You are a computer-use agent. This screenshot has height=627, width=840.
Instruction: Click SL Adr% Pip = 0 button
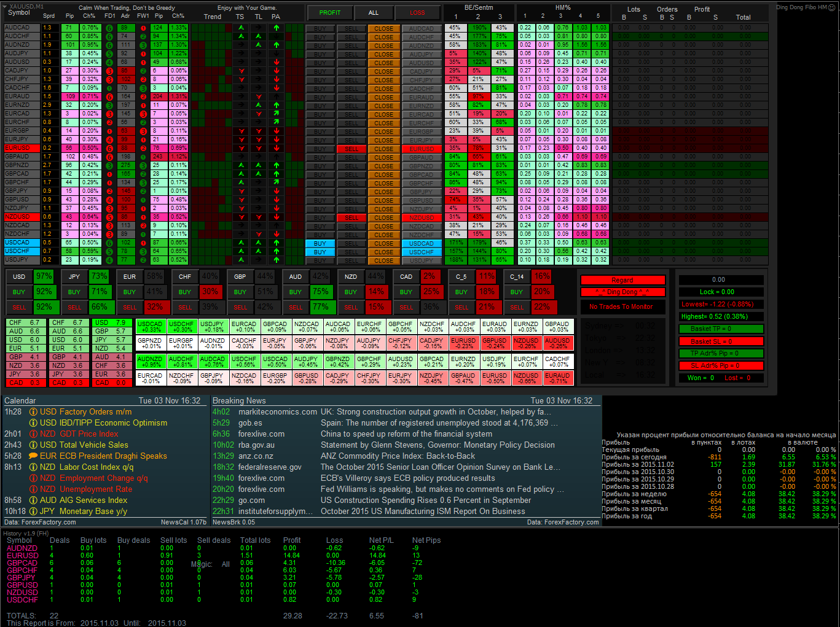(x=721, y=365)
